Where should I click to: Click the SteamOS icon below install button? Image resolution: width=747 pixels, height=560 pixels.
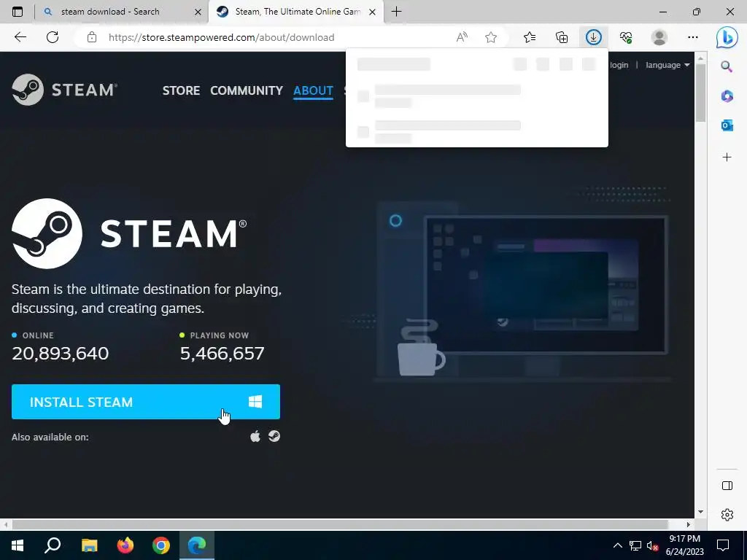(x=274, y=436)
